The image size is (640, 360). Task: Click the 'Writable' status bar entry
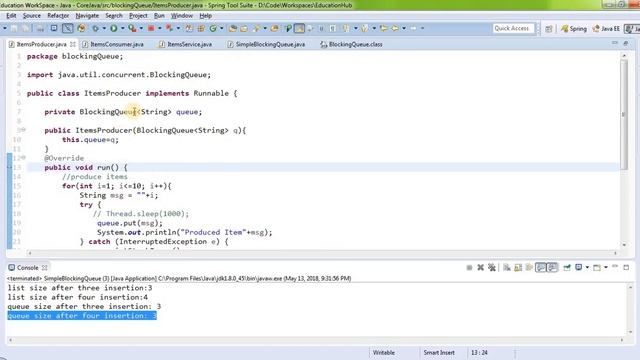point(384,352)
